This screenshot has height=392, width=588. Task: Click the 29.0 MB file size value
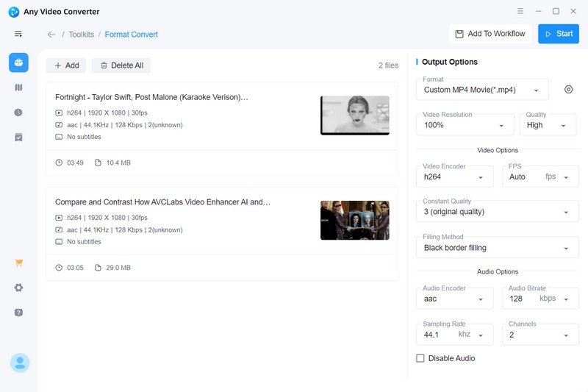pos(118,268)
